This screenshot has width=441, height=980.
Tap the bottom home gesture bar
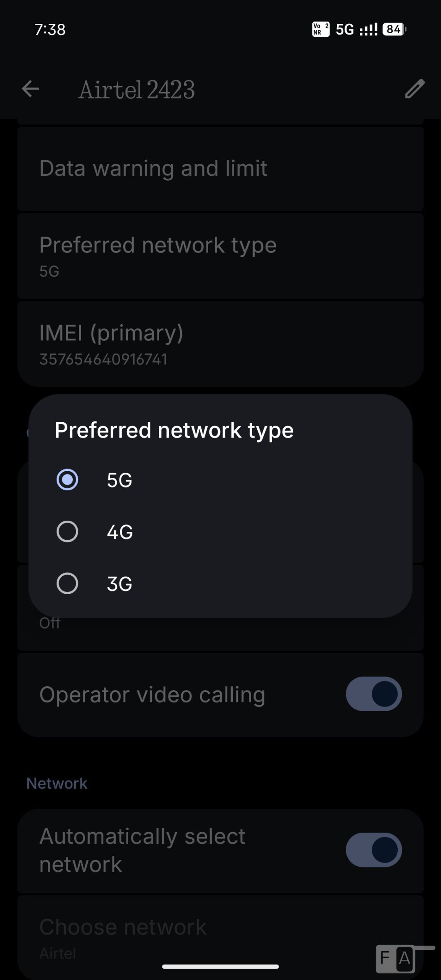tap(220, 967)
